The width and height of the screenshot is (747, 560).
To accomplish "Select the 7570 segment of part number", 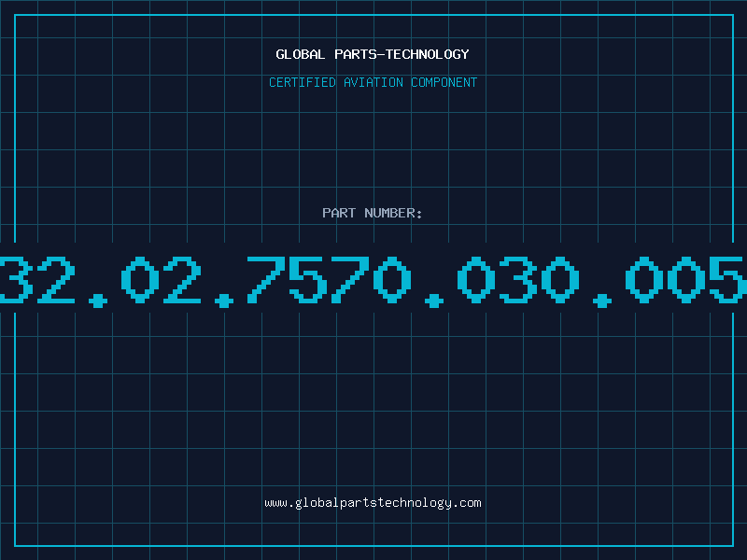I will (x=329, y=279).
